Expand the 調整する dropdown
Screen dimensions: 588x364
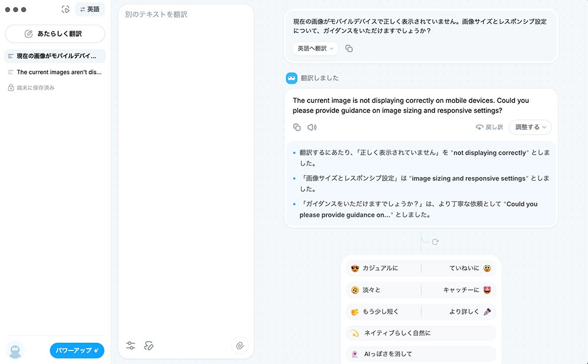(530, 127)
